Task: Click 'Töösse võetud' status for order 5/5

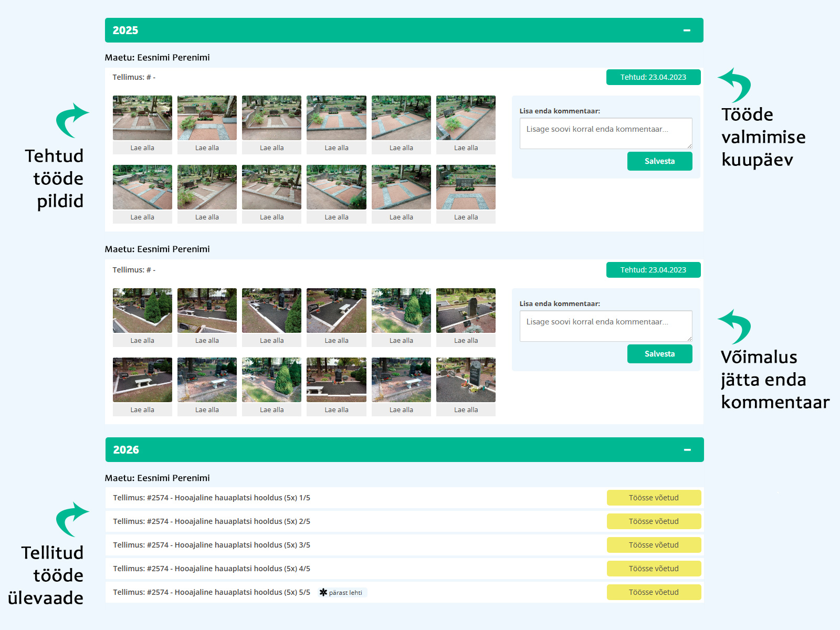Action: 654,592
